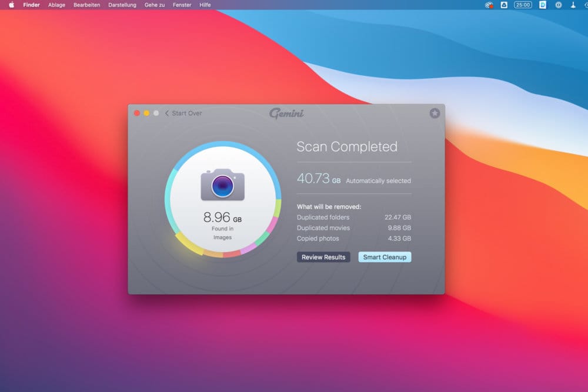Click the '4.33 GB' value

(399, 239)
